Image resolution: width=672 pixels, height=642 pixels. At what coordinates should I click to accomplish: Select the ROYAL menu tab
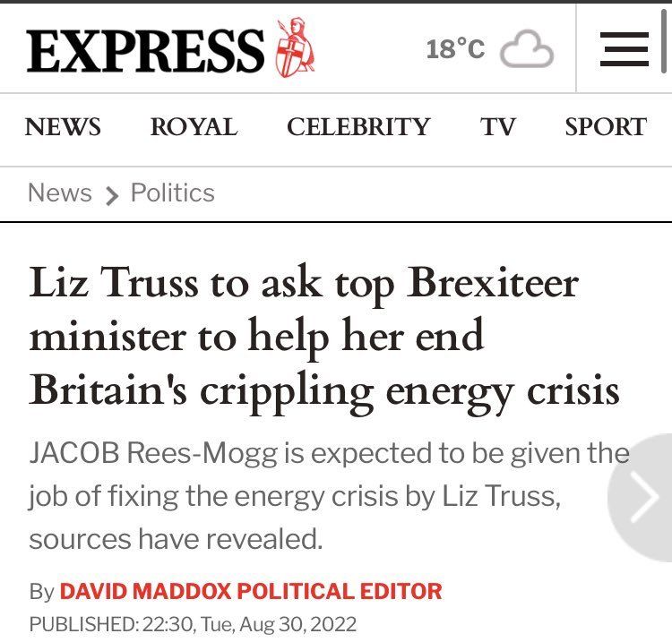point(194,127)
